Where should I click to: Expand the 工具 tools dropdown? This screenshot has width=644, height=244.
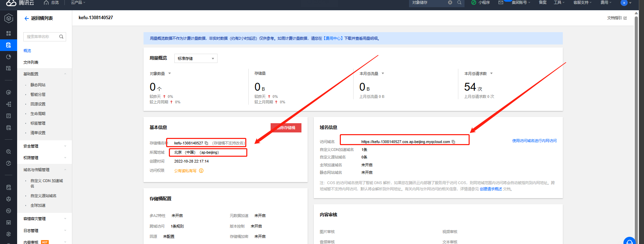(x=559, y=2)
